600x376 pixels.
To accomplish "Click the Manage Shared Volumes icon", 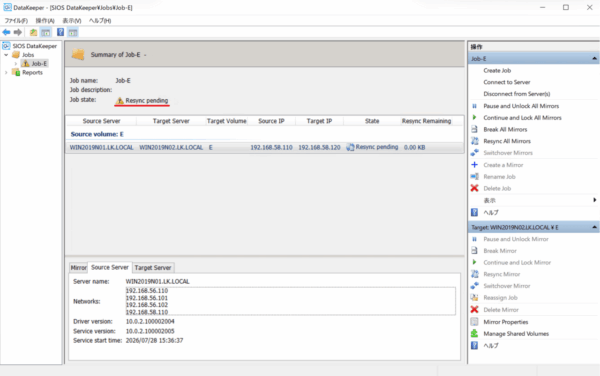I will [474, 334].
